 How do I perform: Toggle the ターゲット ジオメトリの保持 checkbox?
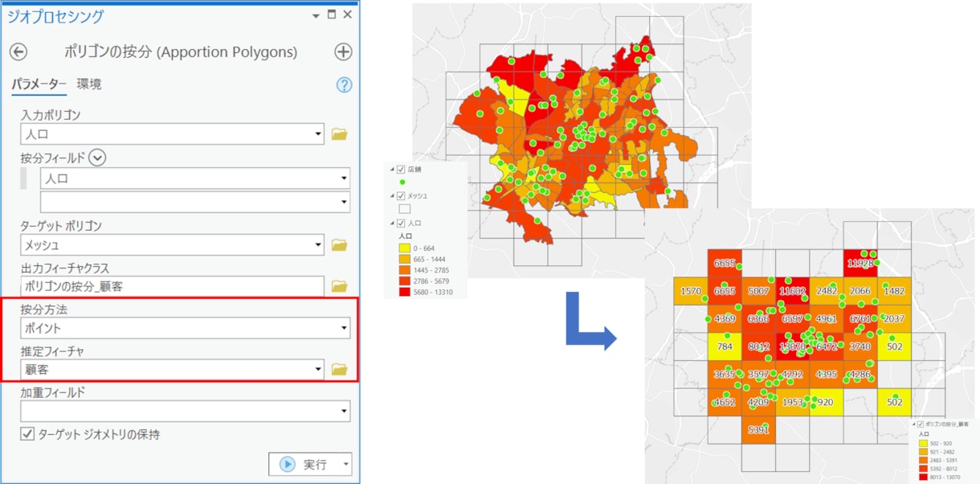click(x=27, y=434)
